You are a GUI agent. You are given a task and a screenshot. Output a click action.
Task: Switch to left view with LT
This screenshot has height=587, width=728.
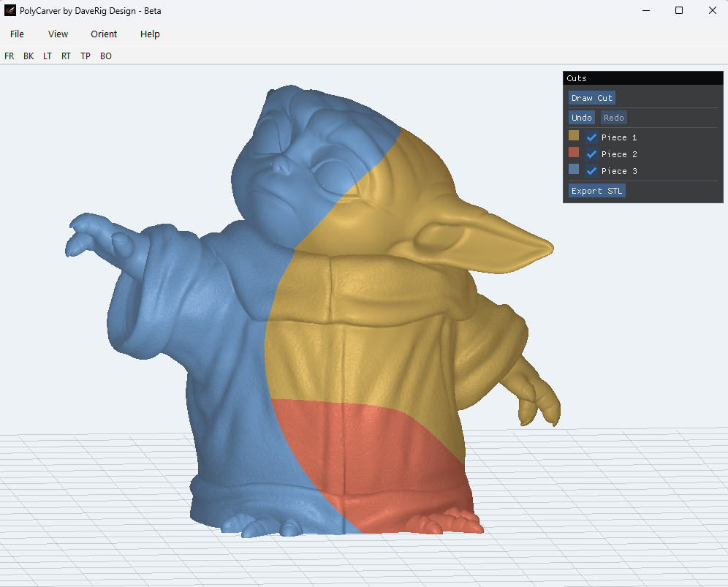point(48,56)
